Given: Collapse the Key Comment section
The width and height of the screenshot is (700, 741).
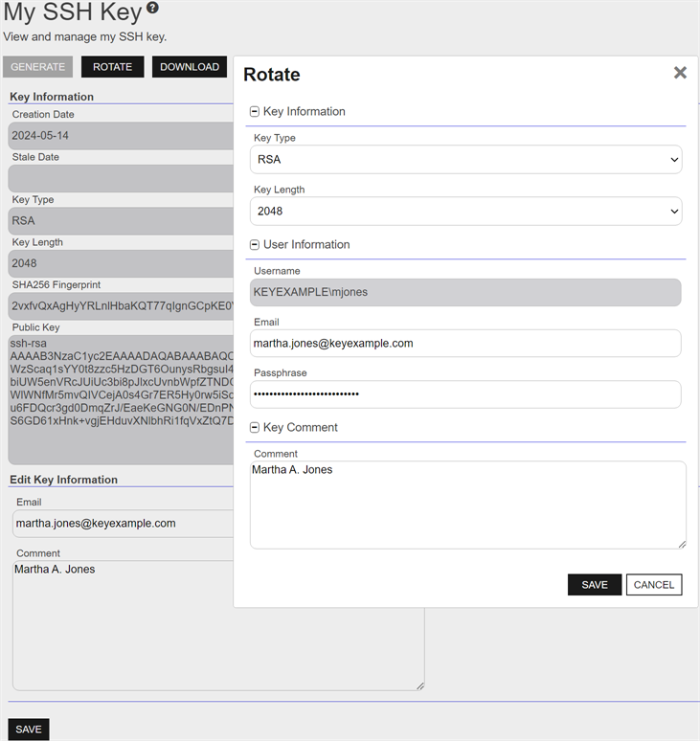Looking at the screenshot, I should [x=255, y=428].
